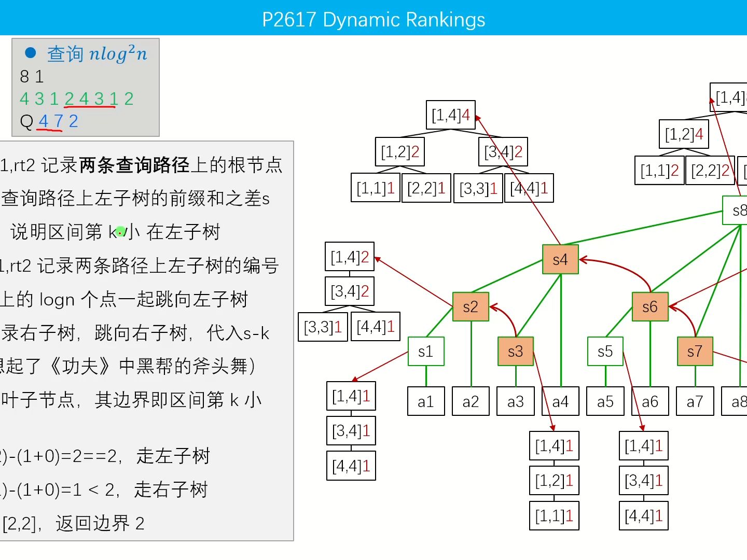Click the blue bullet before 查询

[x=31, y=53]
